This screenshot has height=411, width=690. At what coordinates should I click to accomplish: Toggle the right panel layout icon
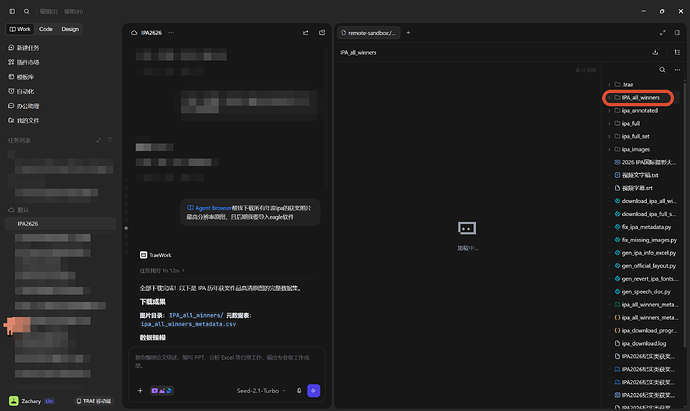pos(677,33)
